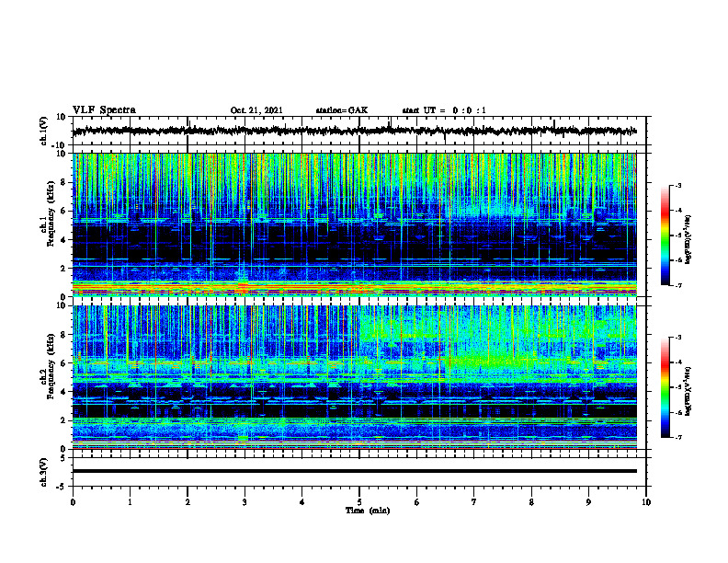
Task: Click the time axis tick label "5"
Action: (x=359, y=502)
